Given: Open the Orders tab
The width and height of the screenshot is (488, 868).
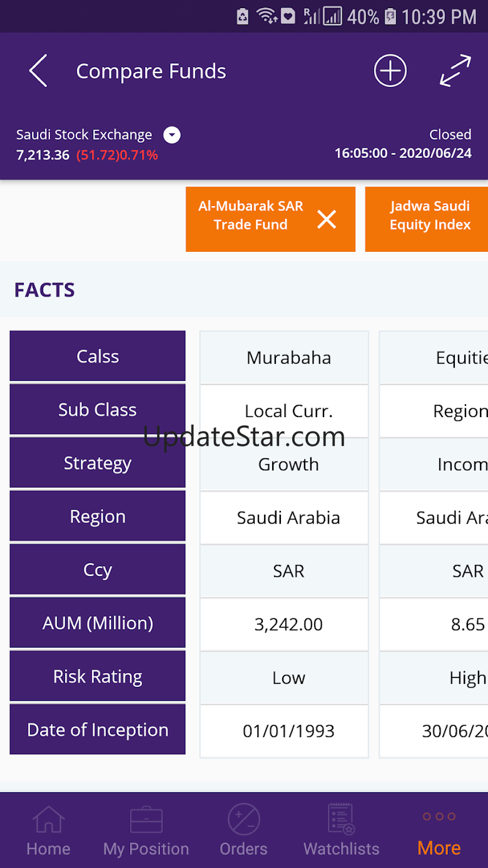Looking at the screenshot, I should point(243,830).
